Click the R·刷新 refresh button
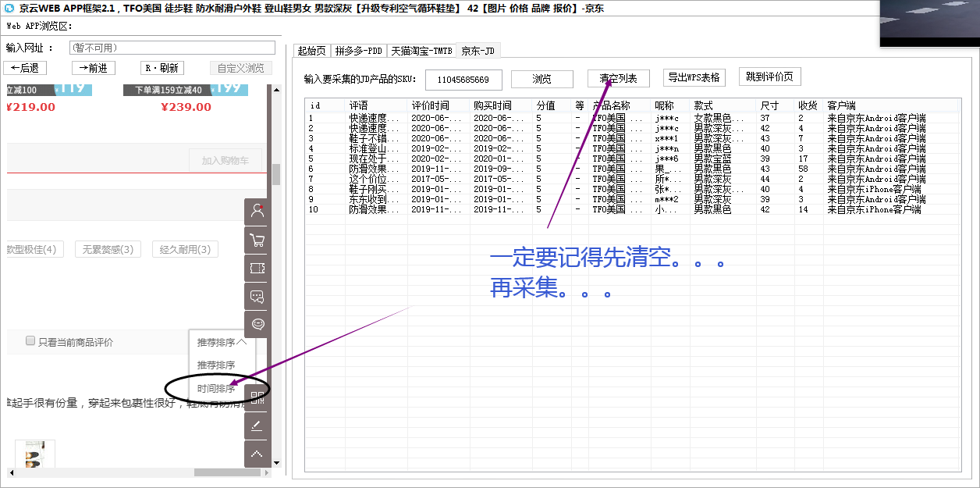The width and height of the screenshot is (980, 488). 163,68
